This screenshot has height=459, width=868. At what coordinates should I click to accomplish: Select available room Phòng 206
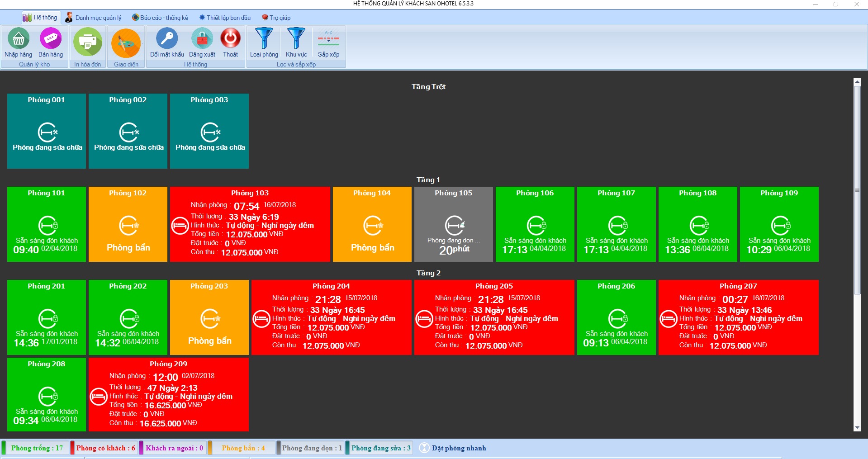click(x=617, y=317)
